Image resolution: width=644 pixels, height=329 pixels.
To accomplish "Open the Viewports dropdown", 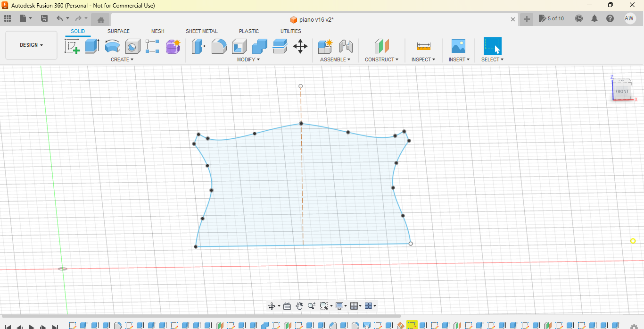I will point(371,306).
